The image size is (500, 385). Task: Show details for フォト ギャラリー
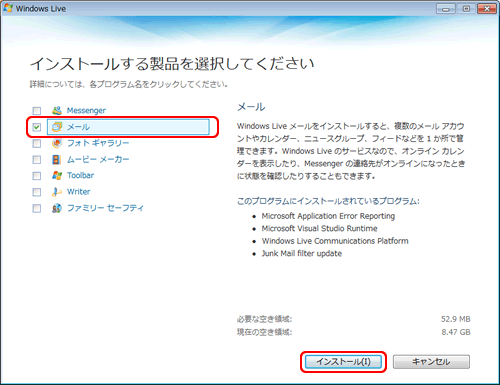point(98,143)
